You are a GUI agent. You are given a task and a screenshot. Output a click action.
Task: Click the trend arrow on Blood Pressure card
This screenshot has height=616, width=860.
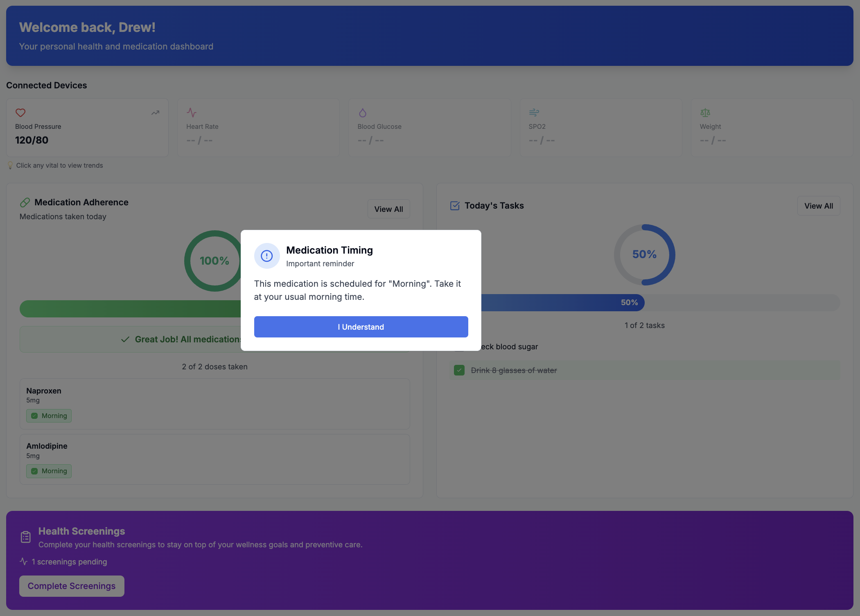[x=156, y=112]
